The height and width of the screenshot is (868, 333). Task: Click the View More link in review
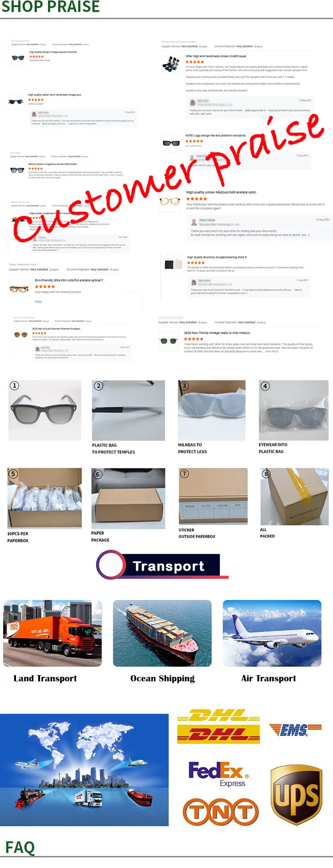tap(272, 352)
